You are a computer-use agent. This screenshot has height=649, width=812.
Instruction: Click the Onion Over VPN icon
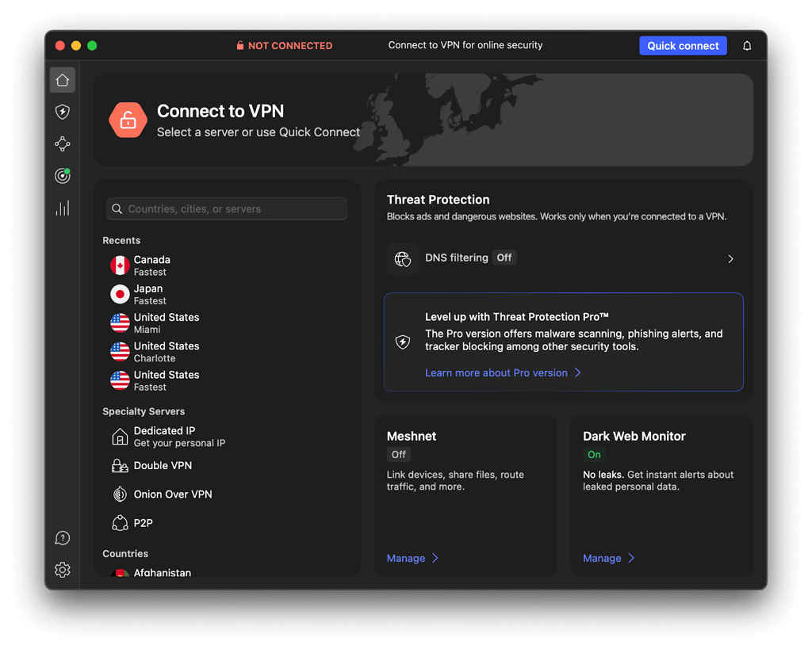pos(120,494)
